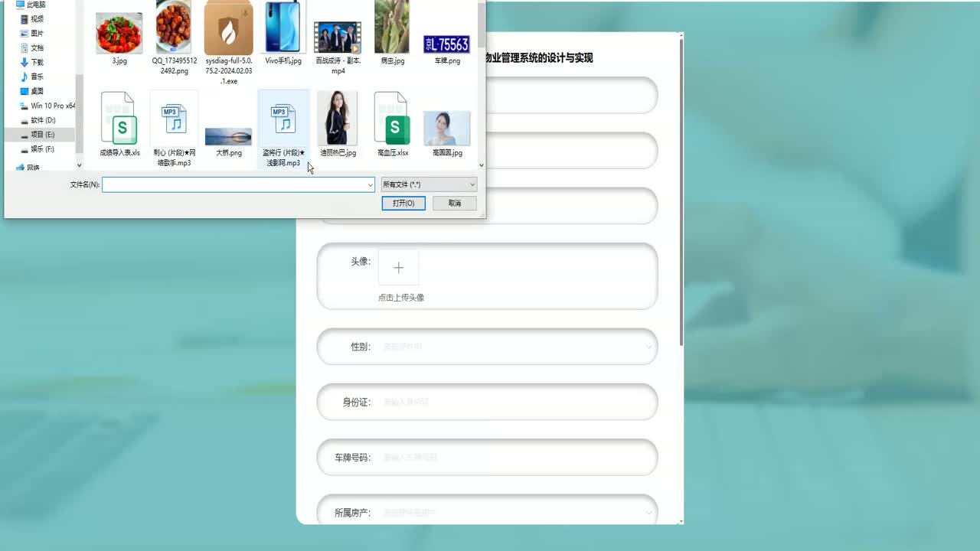Screen dimensions: 980x551
Task: Click the 取消 button in the dialog
Action: click(x=455, y=204)
